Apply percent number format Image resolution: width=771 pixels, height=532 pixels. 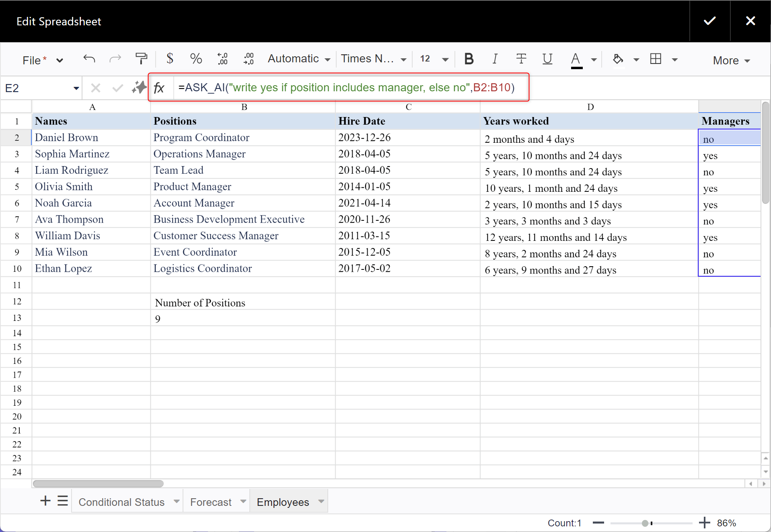(196, 59)
